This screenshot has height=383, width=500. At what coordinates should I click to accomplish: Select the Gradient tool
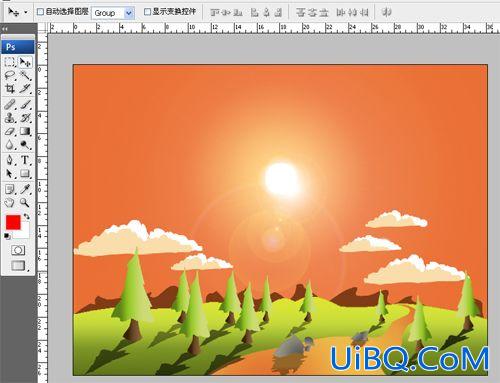[25, 131]
